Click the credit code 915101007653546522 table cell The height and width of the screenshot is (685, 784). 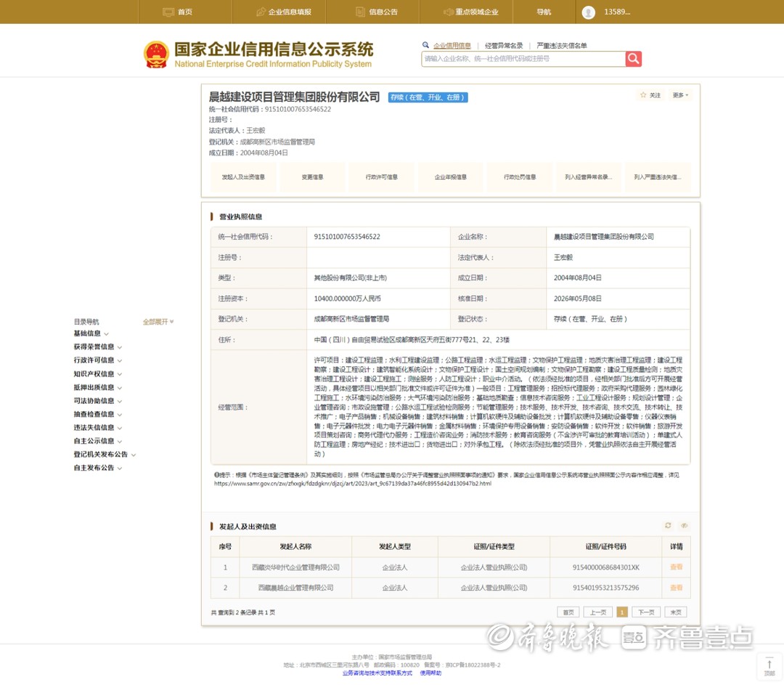click(x=379, y=237)
